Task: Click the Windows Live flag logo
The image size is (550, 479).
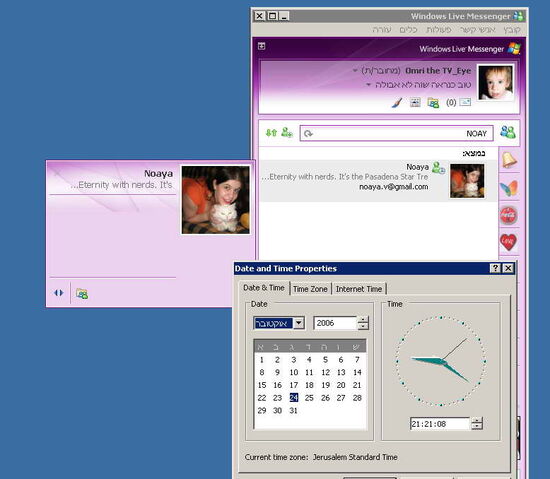Action: pos(514,48)
